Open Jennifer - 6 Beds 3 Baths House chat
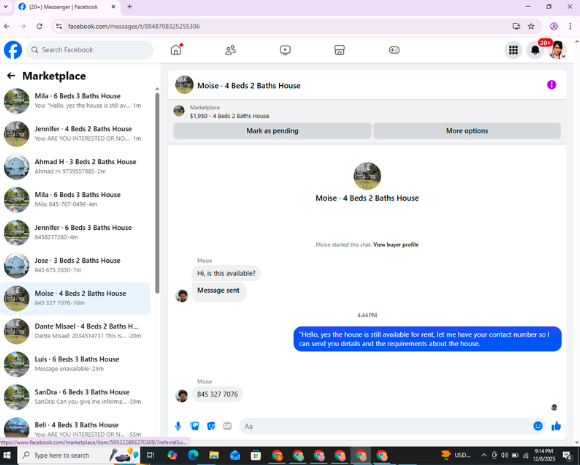 [x=76, y=232]
